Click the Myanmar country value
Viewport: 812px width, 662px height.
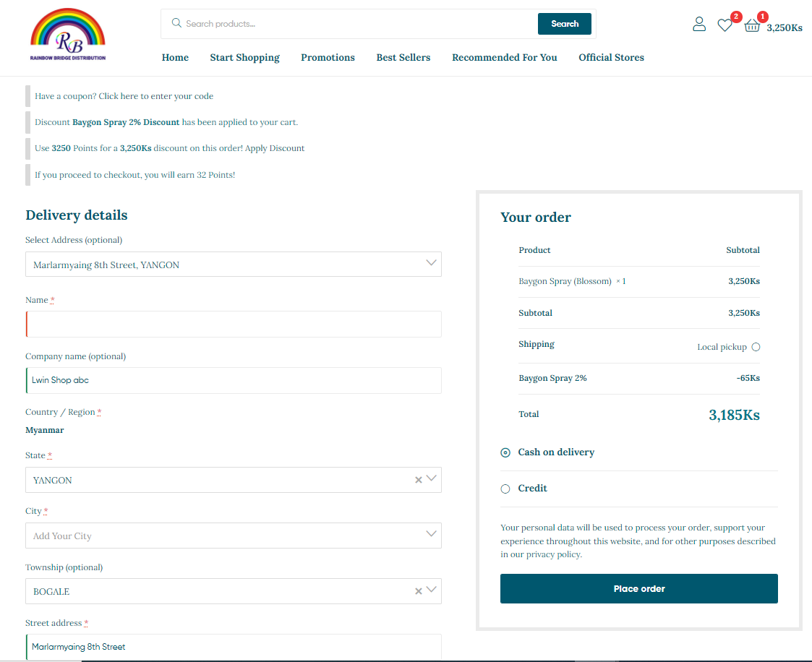coord(45,430)
